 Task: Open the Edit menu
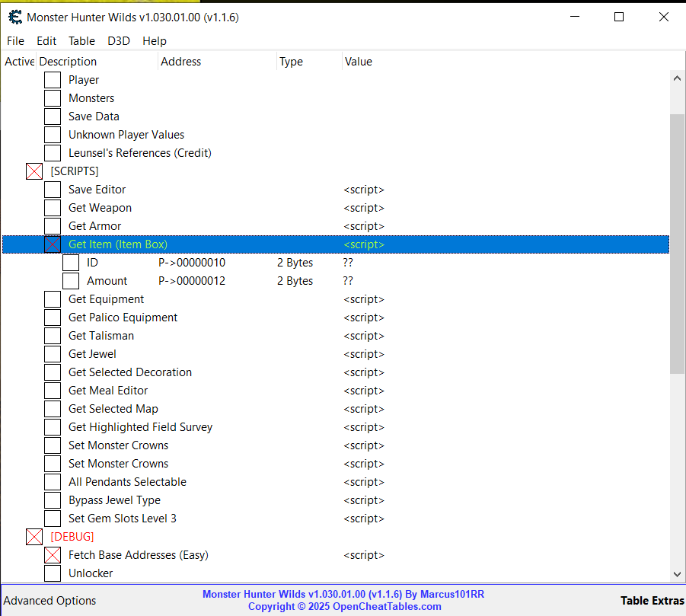46,40
